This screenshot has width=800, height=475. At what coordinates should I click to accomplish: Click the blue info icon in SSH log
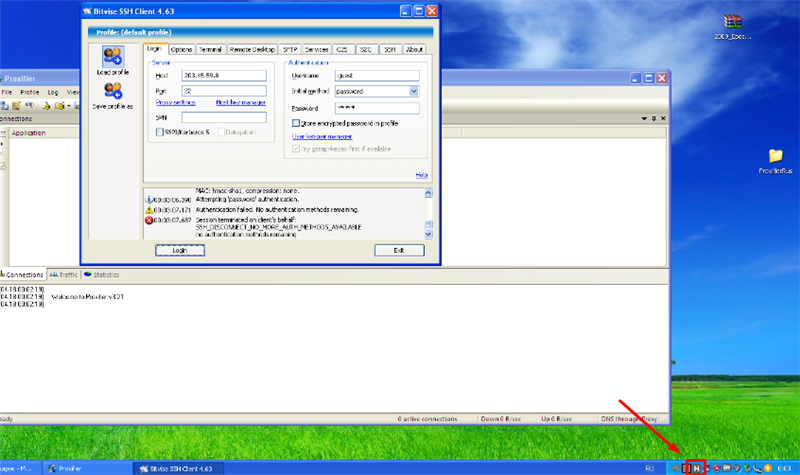(149, 200)
